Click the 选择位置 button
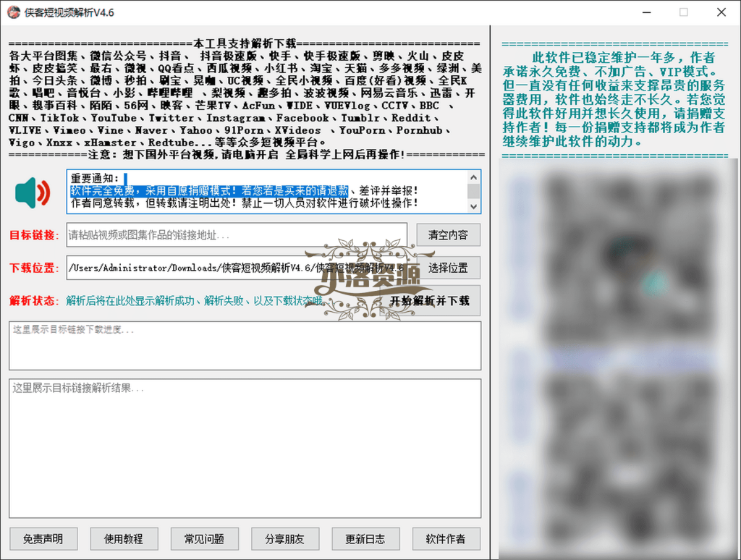The height and width of the screenshot is (560, 741). (x=448, y=268)
